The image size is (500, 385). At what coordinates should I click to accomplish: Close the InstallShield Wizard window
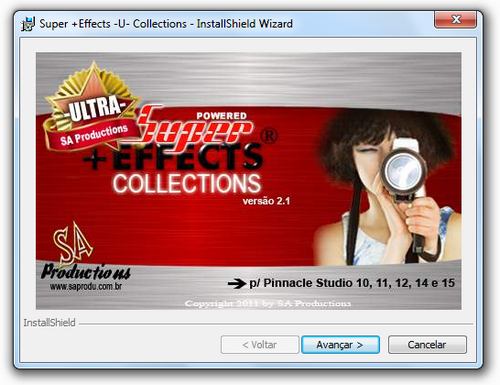pos(456,20)
